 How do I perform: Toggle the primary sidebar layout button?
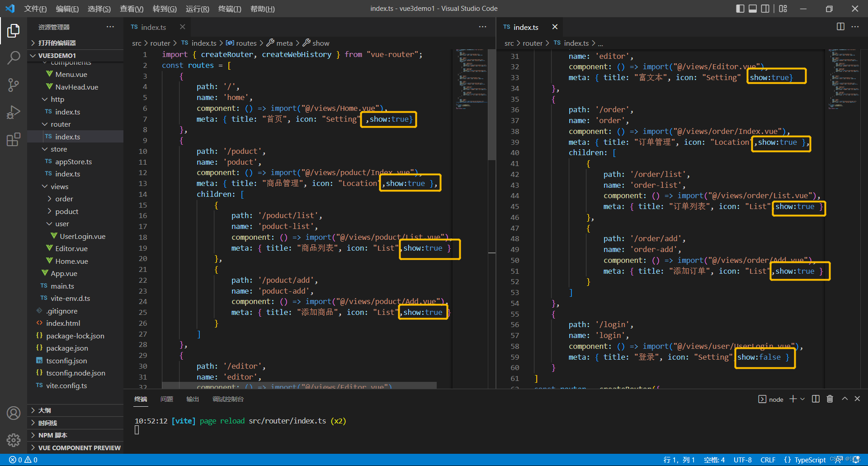click(740, 9)
